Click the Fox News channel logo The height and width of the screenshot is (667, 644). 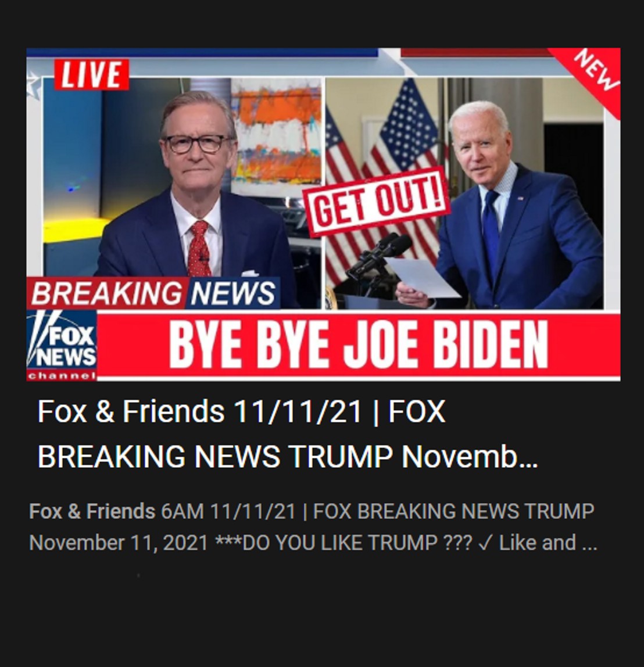(x=62, y=345)
